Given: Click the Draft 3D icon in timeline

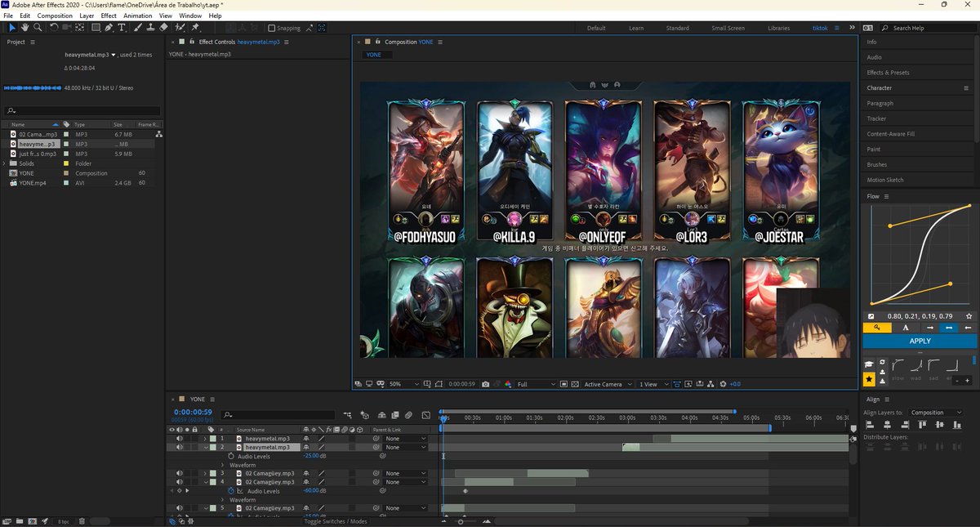Looking at the screenshot, I should [x=364, y=415].
